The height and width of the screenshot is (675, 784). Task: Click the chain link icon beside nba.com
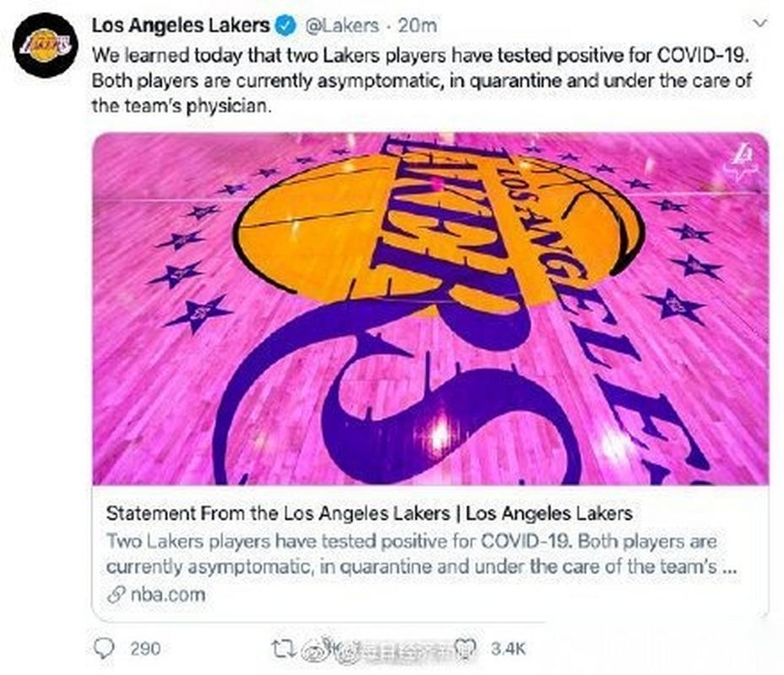(x=116, y=594)
